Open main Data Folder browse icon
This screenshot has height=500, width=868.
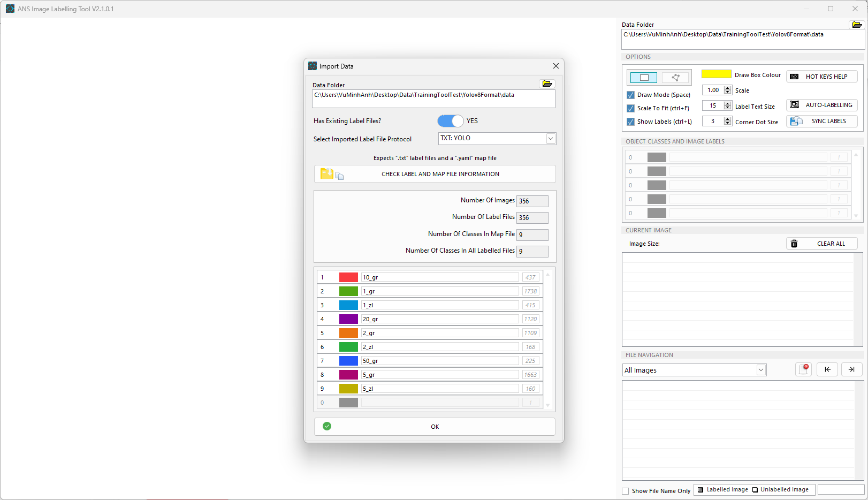pyautogui.click(x=856, y=25)
